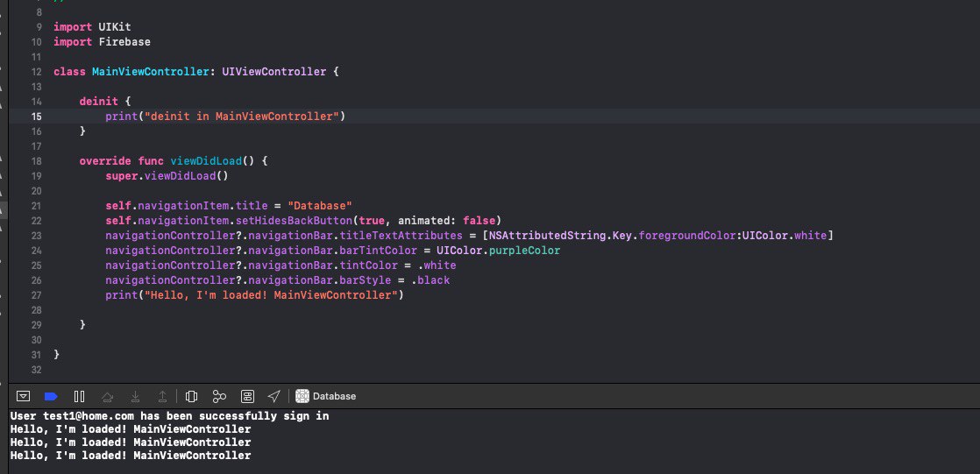This screenshot has height=474, width=980.
Task: Click super.viewDidLoad() call
Action: (x=167, y=176)
